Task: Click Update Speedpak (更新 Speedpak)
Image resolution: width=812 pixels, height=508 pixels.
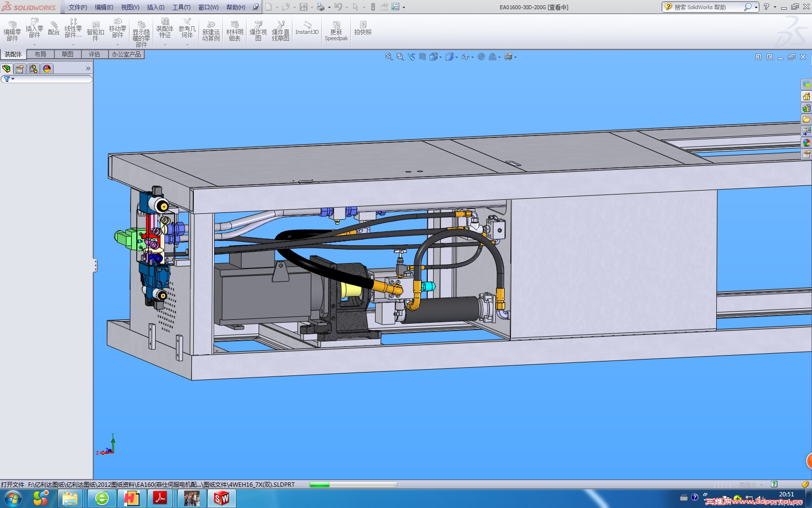Action: coord(336,31)
